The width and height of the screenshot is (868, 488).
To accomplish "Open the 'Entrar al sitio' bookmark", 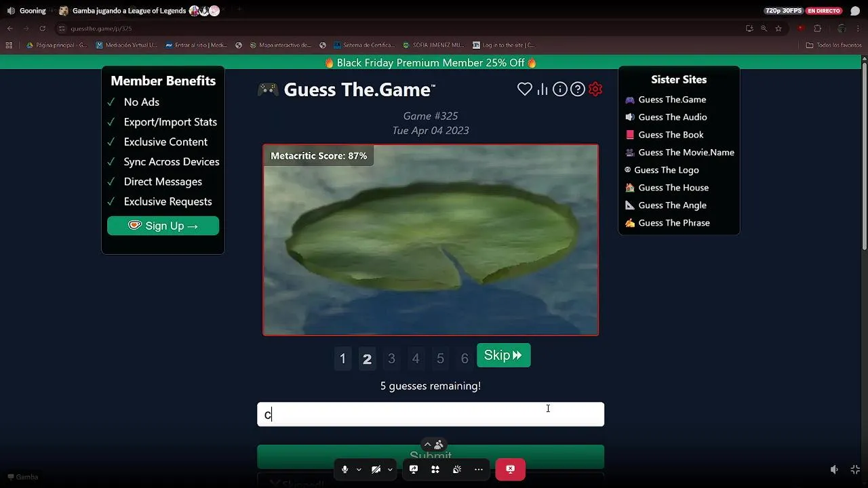I will coord(197,45).
